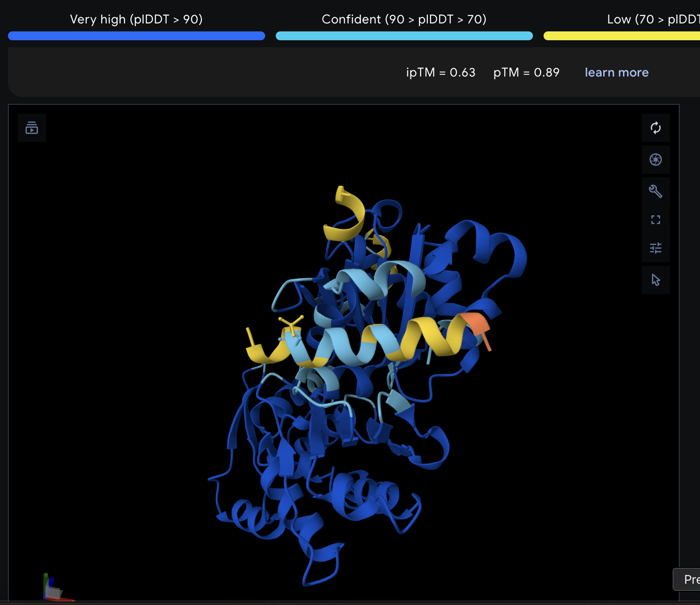The width and height of the screenshot is (700, 605).
Task: Click the cyan confident pLDDT bar
Action: (x=404, y=36)
